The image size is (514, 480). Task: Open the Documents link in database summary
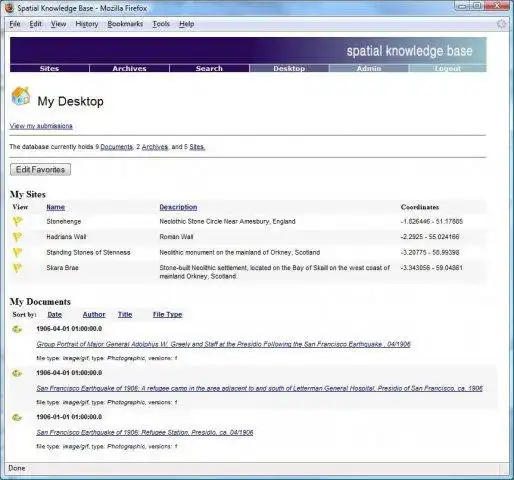[x=116, y=147]
